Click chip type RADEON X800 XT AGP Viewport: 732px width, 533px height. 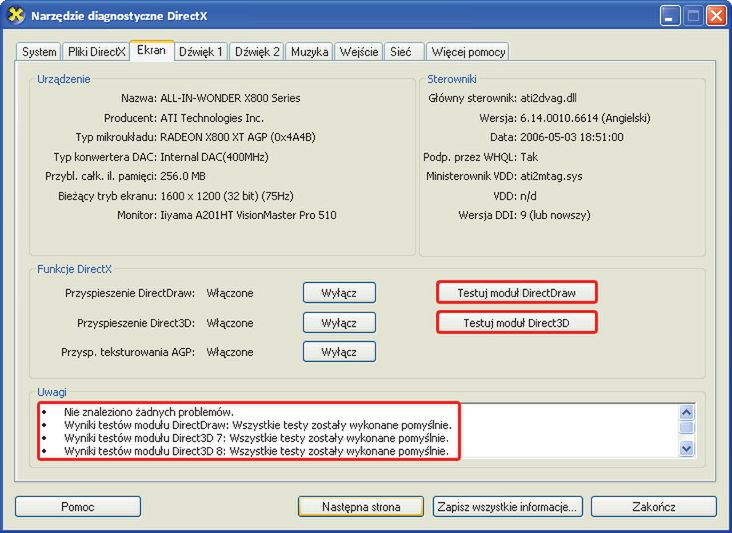coord(238,137)
